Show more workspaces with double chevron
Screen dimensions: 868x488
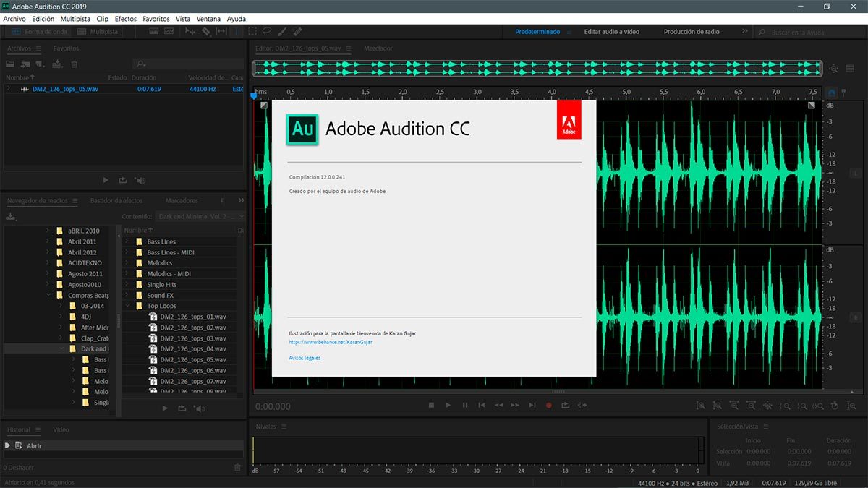pos(745,32)
